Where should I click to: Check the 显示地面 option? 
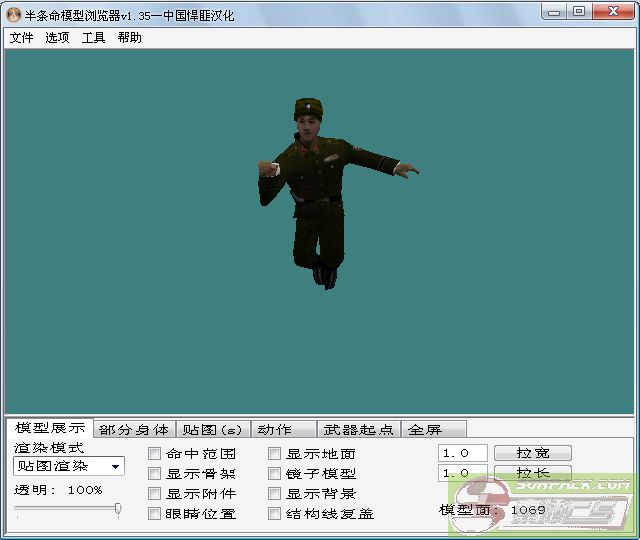point(275,454)
